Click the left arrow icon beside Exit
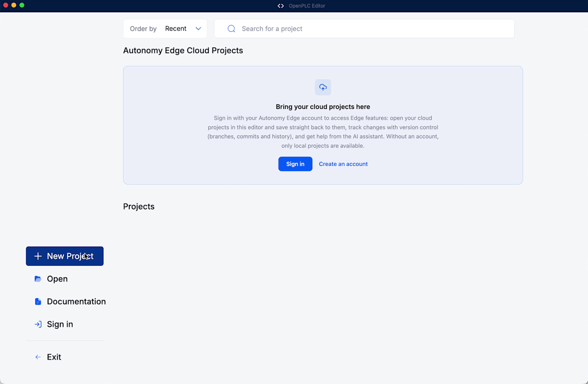The image size is (588, 384). (x=38, y=357)
